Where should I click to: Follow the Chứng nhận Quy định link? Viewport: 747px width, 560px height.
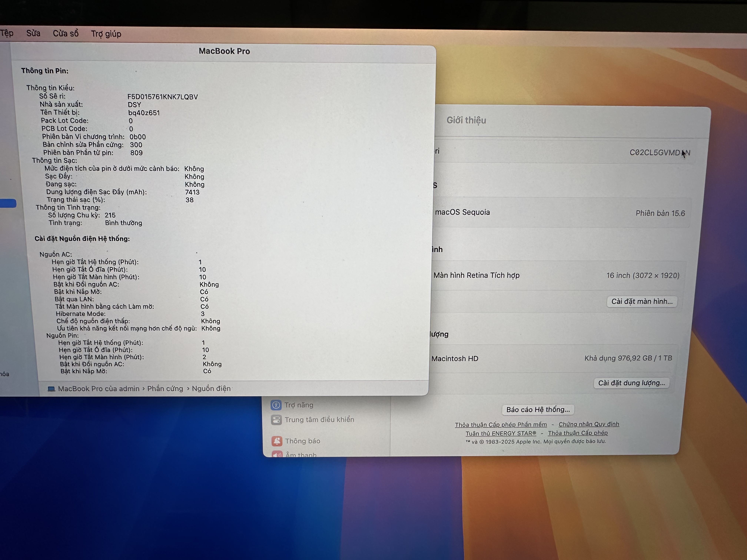[x=589, y=424]
